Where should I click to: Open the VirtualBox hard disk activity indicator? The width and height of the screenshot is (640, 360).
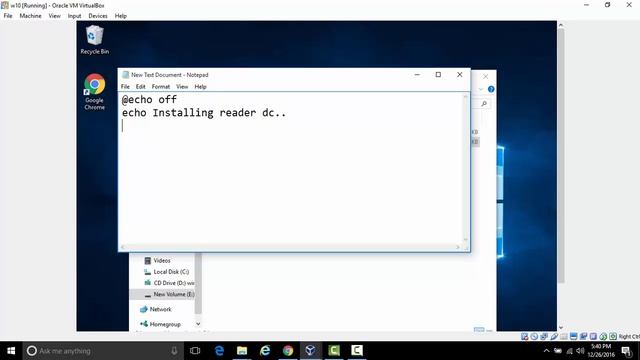(x=524, y=336)
